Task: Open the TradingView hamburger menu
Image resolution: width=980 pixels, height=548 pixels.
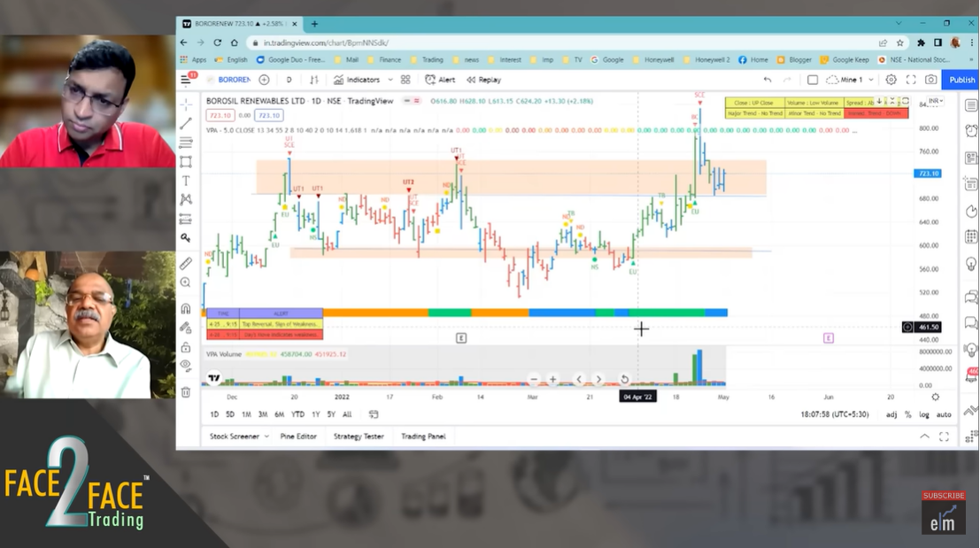Action: 186,80
